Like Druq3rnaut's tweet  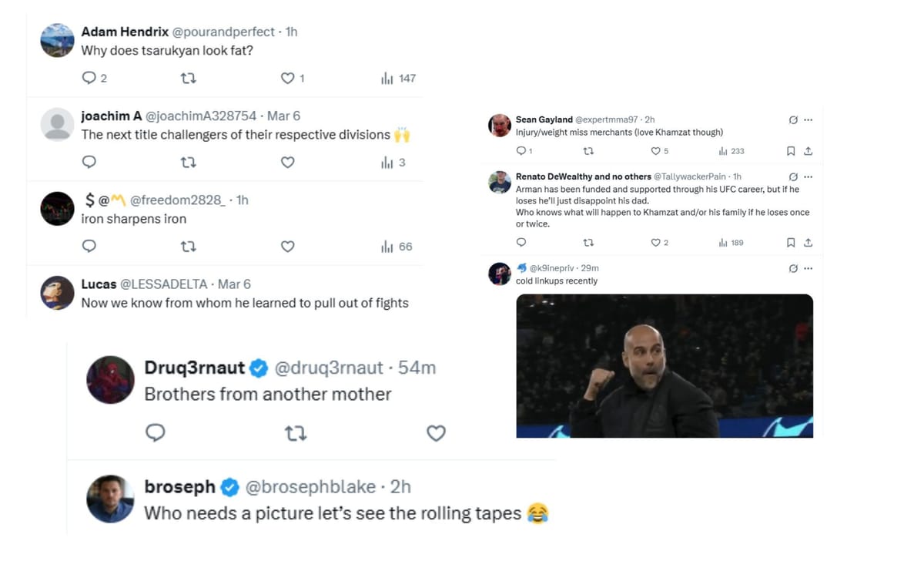tap(436, 433)
